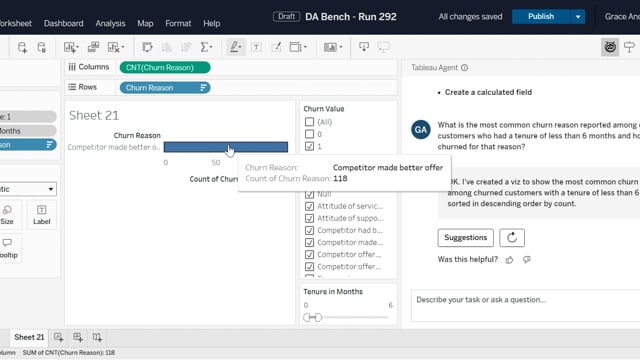Image resolution: width=640 pixels, height=360 pixels.
Task: Click the GA user avatar
Action: coord(421,130)
